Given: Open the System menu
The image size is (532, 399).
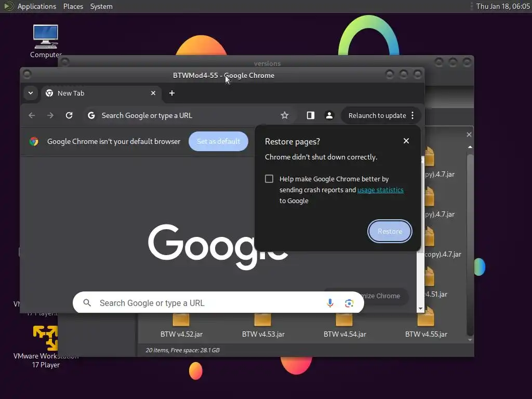Looking at the screenshot, I should click(101, 6).
